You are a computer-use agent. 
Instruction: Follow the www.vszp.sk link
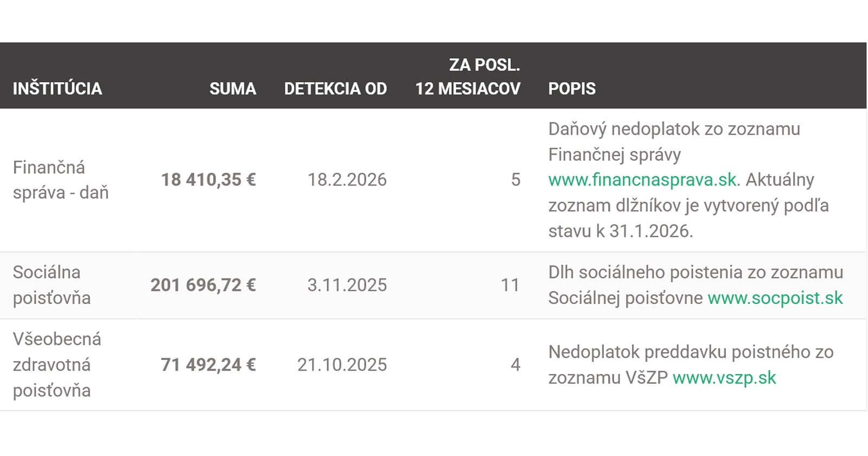click(x=724, y=378)
